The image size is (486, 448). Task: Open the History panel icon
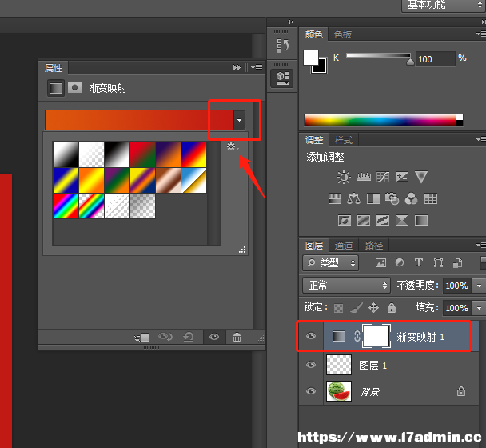pyautogui.click(x=282, y=46)
